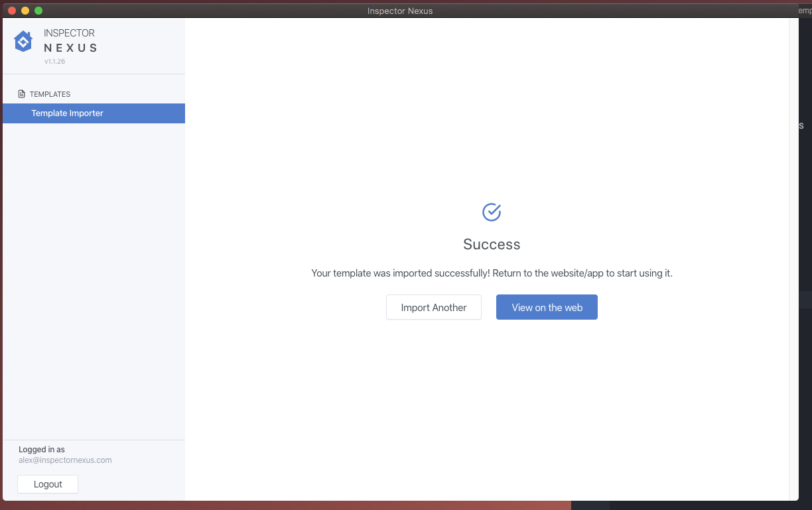Focus the dark background window at the right edge
The image size is (812, 510).
tap(805, 199)
